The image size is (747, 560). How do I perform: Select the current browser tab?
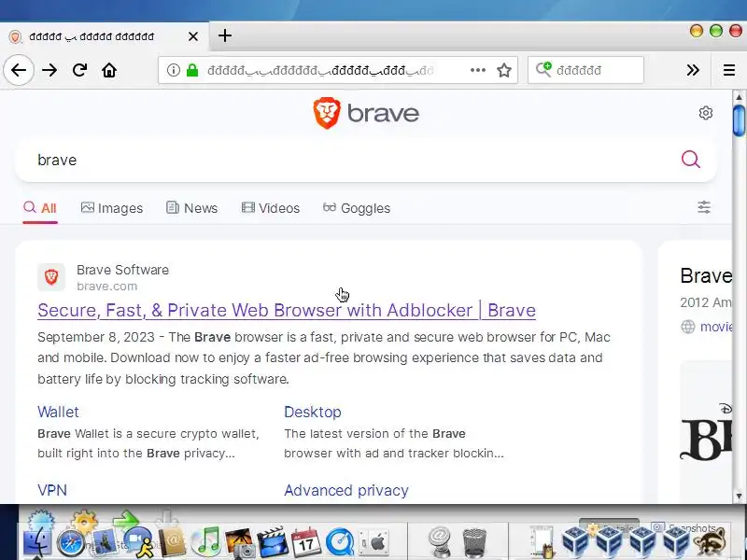pos(104,36)
